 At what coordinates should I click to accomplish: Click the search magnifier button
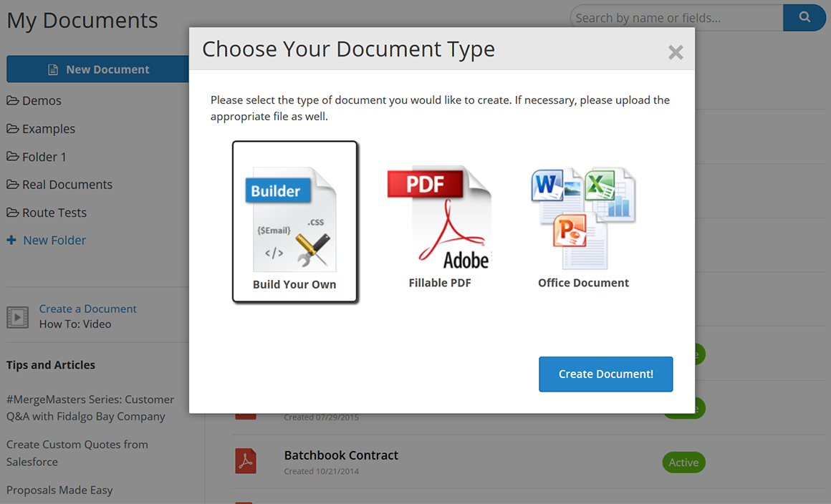[x=804, y=18]
